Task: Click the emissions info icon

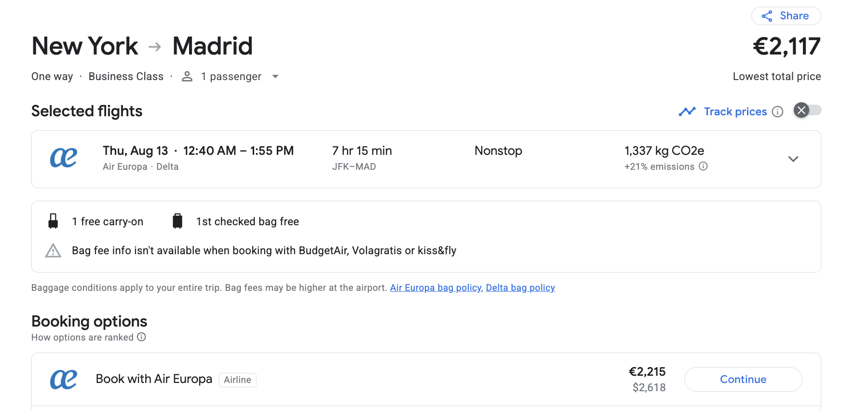Action: (703, 166)
